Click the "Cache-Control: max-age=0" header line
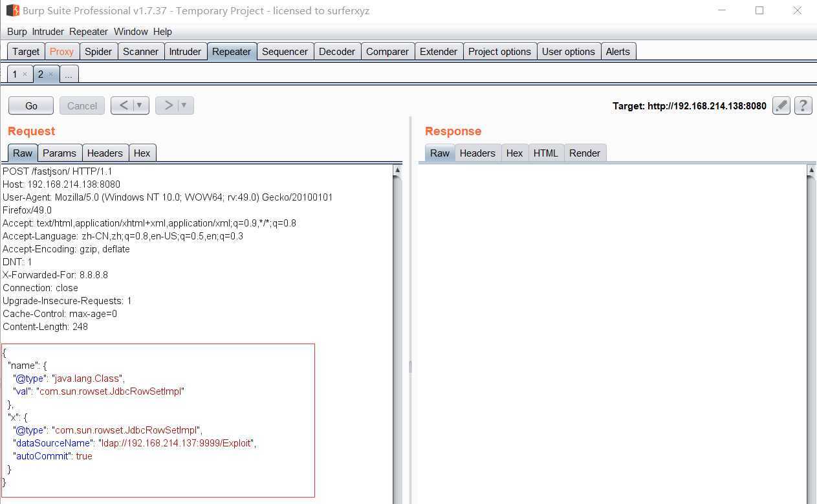 coord(60,314)
